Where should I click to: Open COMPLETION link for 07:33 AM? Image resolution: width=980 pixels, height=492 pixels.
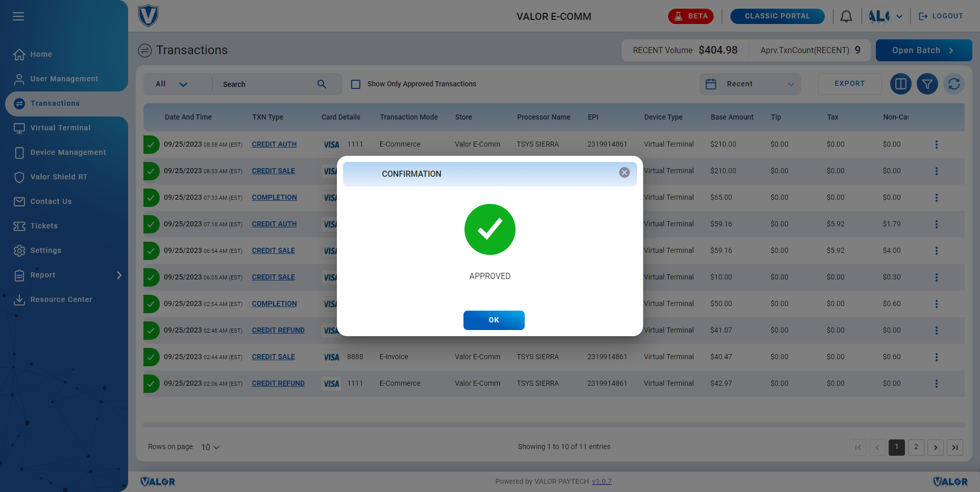[x=274, y=198]
